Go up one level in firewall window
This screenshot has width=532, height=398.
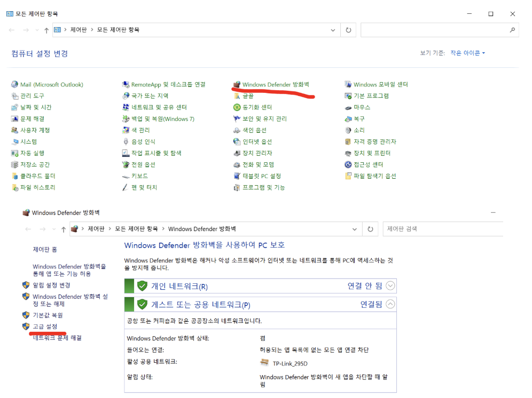64,230
